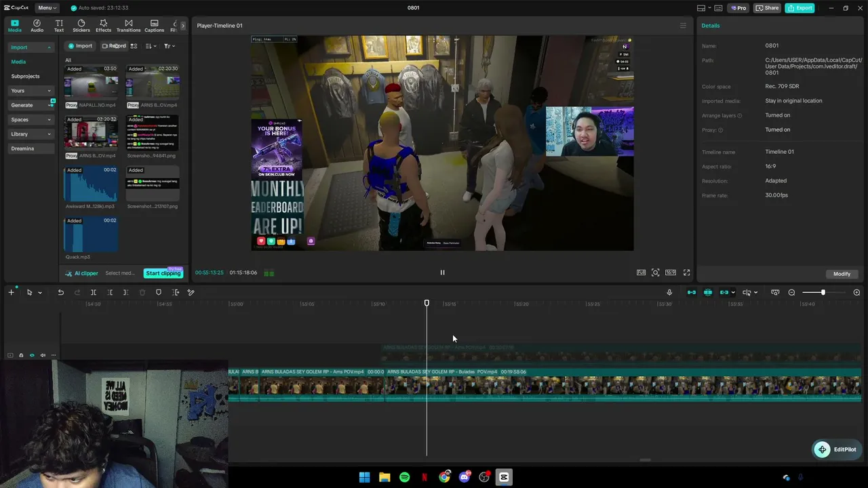Screen dimensions: 868x488
Task: Open the player panel menu icon
Action: click(x=683, y=26)
